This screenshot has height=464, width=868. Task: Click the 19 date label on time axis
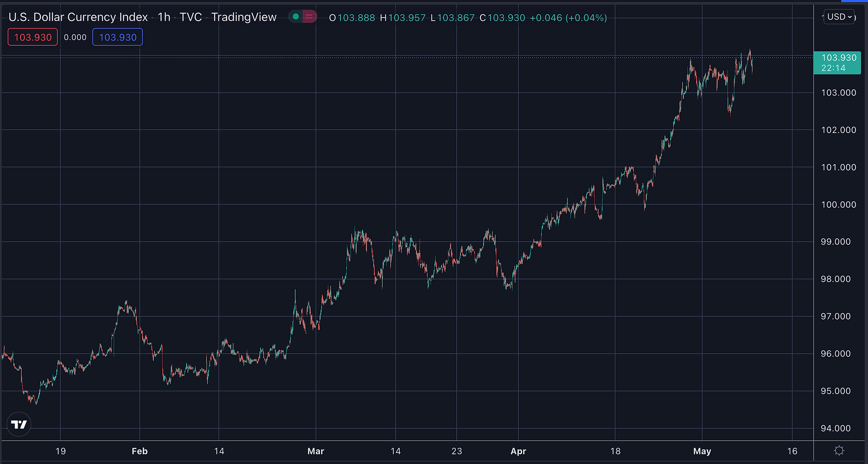tap(61, 451)
